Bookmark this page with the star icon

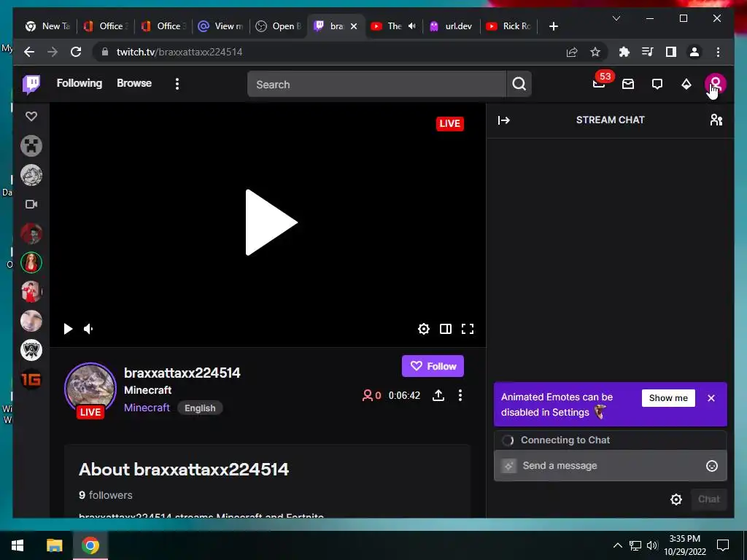click(595, 52)
